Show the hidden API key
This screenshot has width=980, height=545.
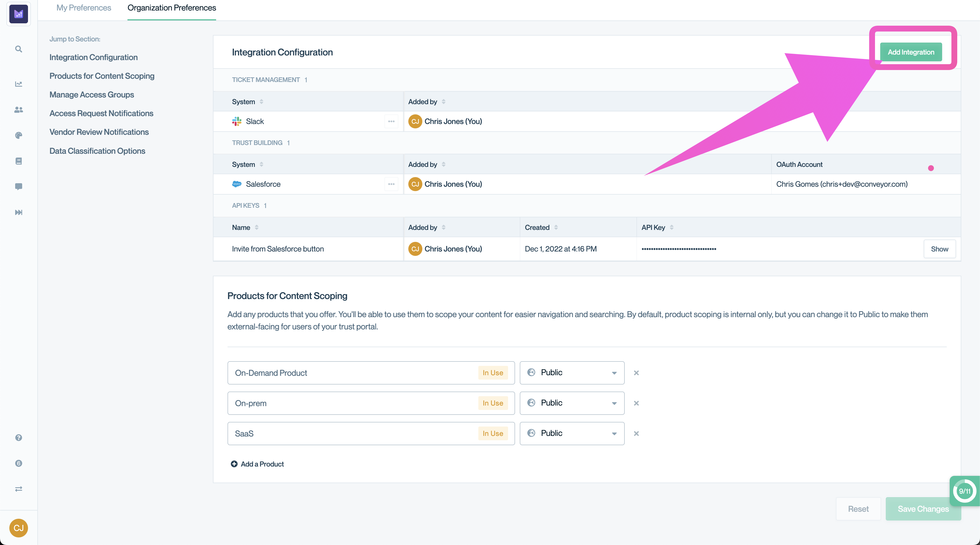click(x=939, y=249)
